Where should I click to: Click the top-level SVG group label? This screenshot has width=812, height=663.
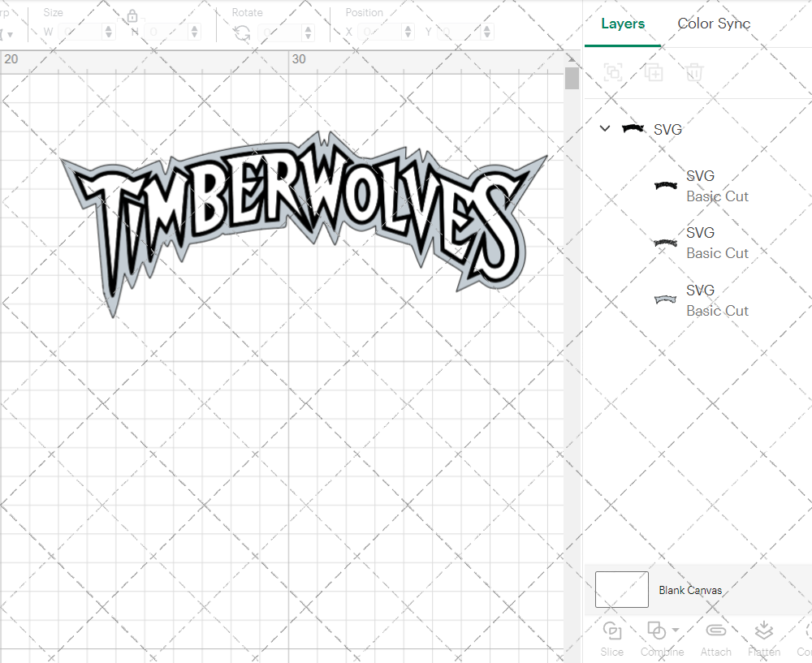tap(667, 129)
